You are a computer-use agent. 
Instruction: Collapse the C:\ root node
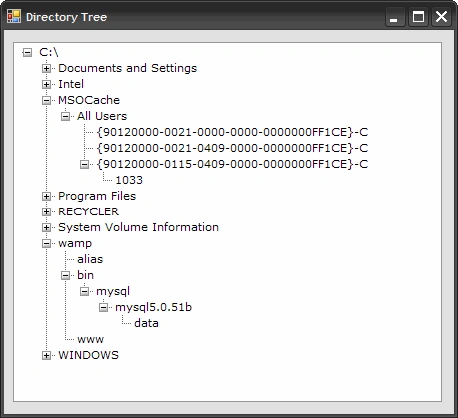coord(27,52)
